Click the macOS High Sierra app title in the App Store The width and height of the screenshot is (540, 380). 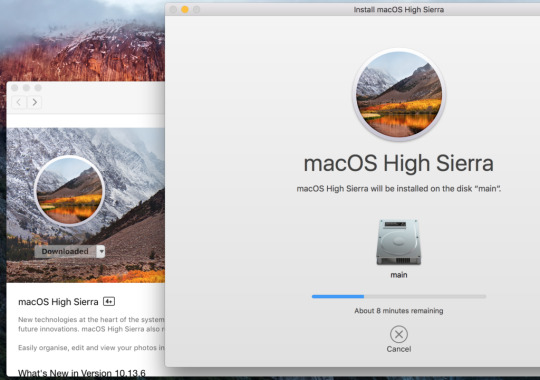coord(58,302)
